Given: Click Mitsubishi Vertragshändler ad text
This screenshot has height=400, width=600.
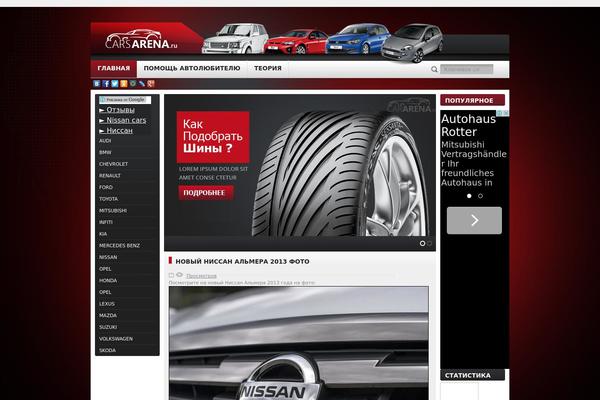Looking at the screenshot, I should (x=474, y=164).
